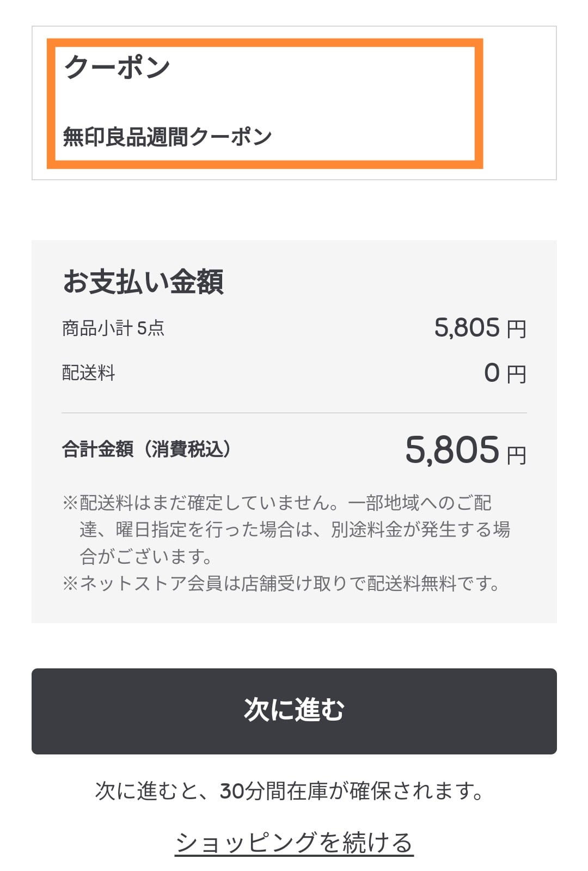Click the ネットストア会員 store pickup note
This screenshot has width=588, height=871.
pyautogui.click(x=281, y=584)
